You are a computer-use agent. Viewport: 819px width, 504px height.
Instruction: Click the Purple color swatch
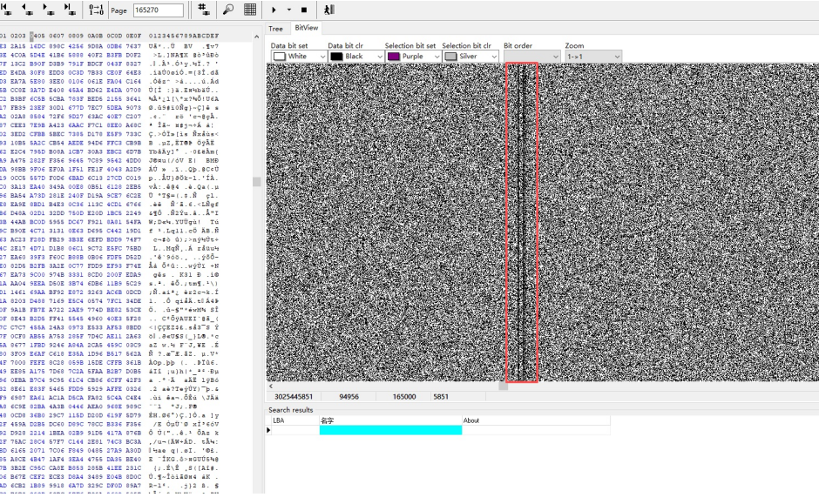(394, 57)
